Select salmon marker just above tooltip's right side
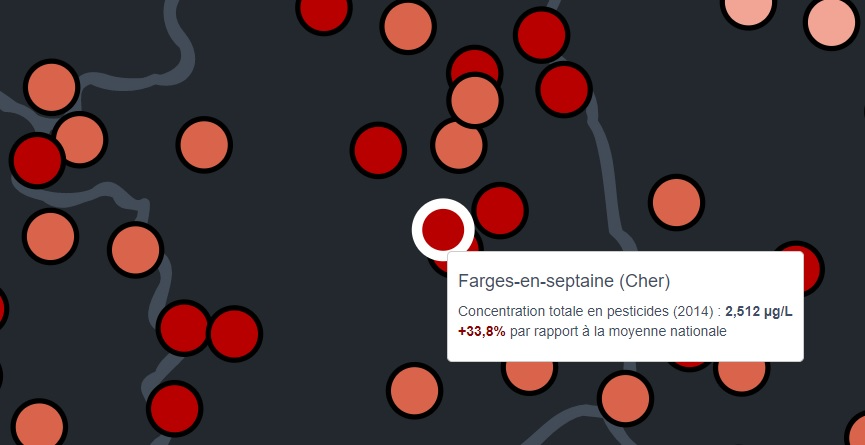Screen dimensions: 865x445 coord(677,202)
